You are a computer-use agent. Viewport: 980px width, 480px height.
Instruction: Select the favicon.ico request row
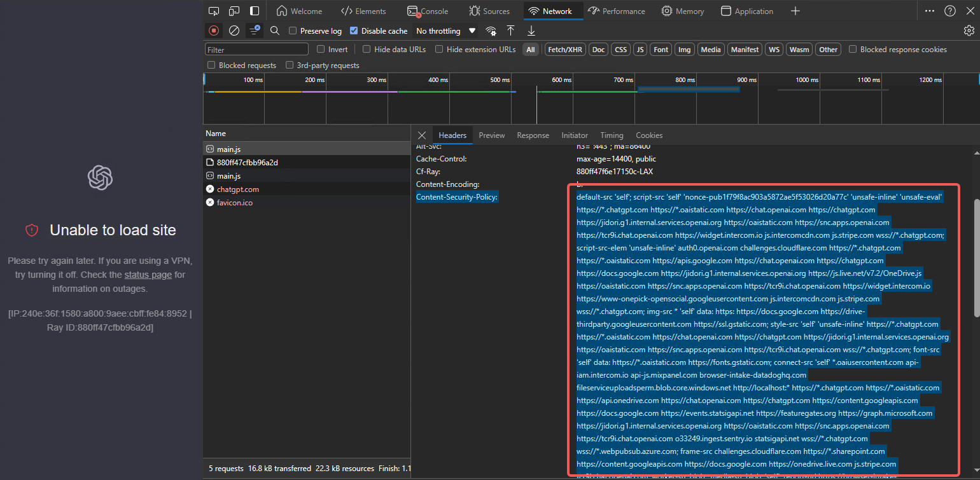pyautogui.click(x=307, y=202)
